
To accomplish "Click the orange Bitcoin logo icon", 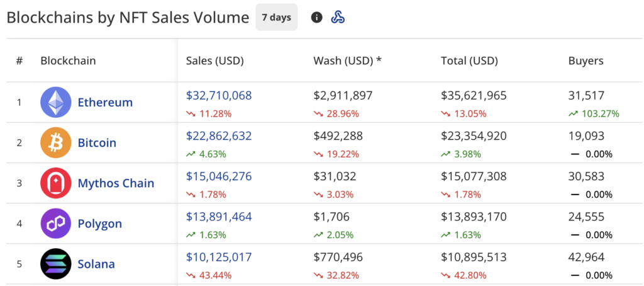I will click(56, 142).
